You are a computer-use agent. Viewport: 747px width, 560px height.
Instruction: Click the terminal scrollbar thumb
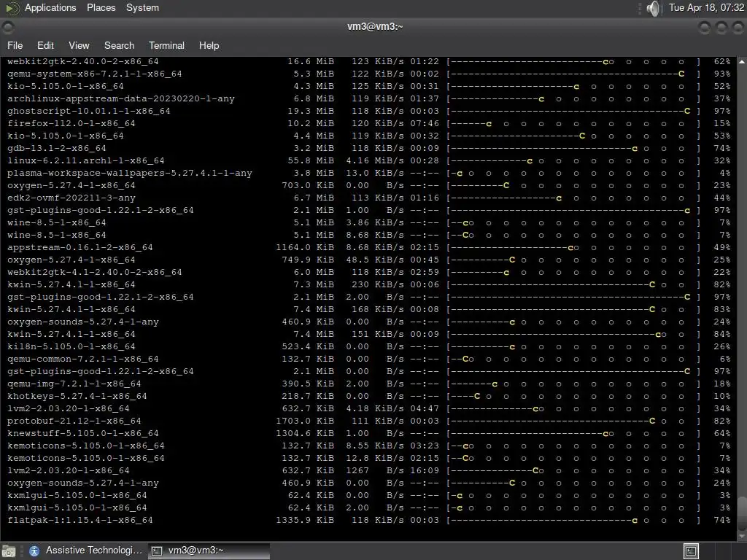(742, 514)
